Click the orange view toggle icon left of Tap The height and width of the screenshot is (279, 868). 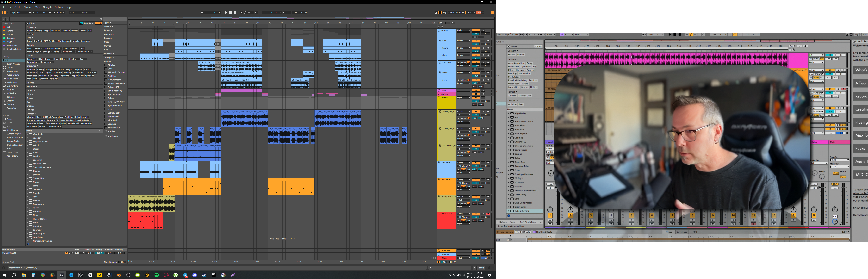pyautogui.click(x=4, y=12)
